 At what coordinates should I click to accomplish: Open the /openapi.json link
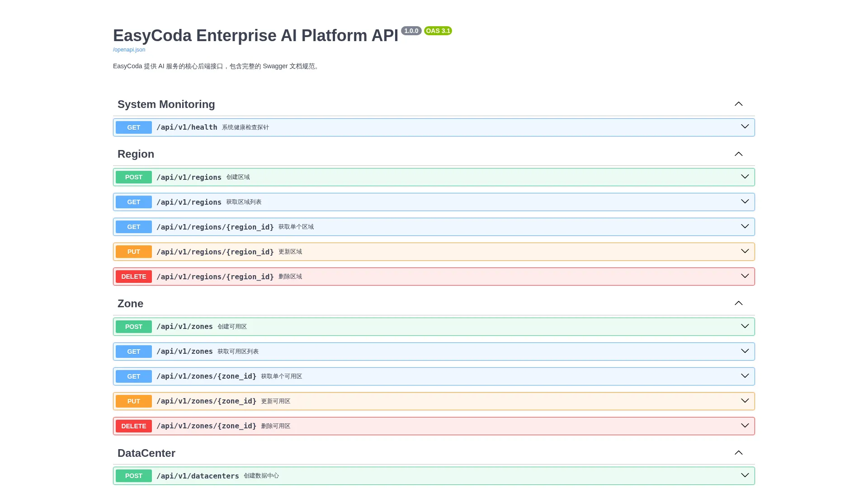pyautogui.click(x=129, y=50)
